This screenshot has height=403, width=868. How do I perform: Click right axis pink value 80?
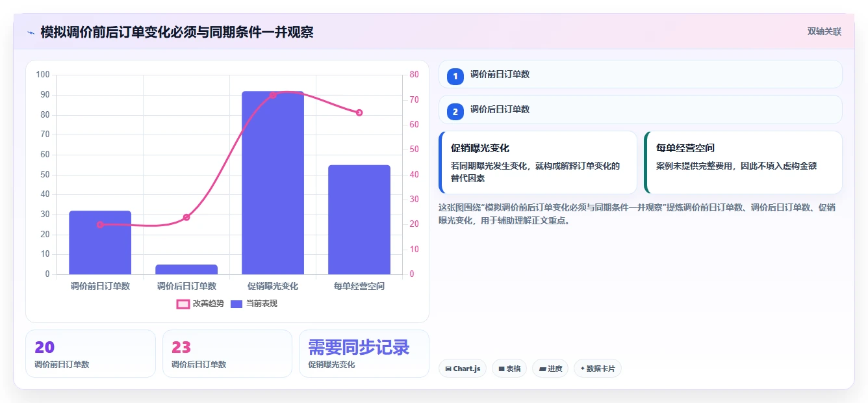tap(415, 75)
